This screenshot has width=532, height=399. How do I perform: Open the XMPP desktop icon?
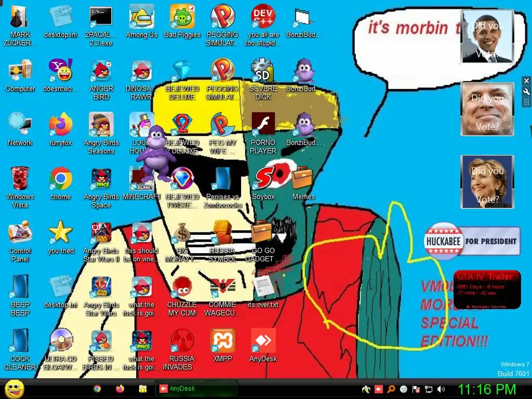[x=222, y=345]
